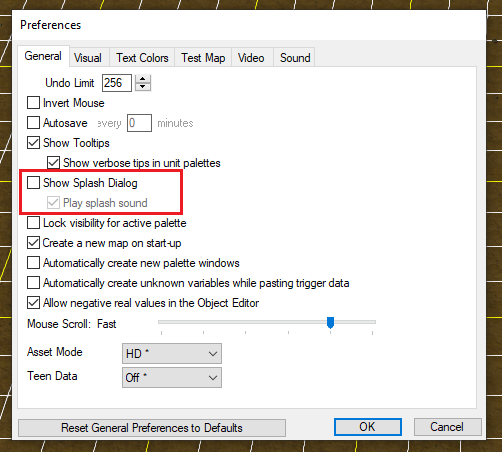Viewport: 502px width, 452px height.
Task: Click the Mouse Scroll speed slider handle
Action: click(330, 322)
